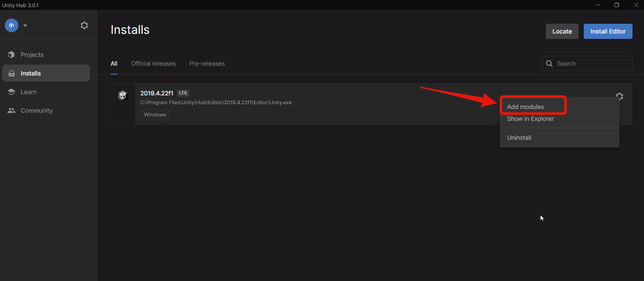Open Unity Hub preferences gear

84,25
